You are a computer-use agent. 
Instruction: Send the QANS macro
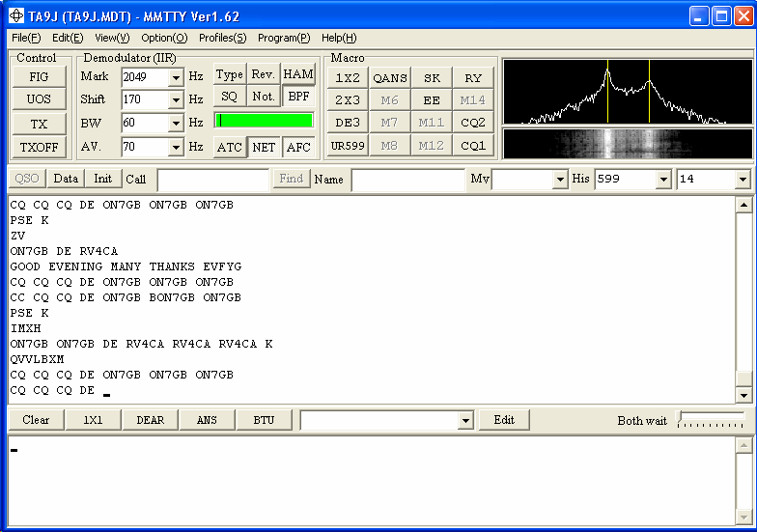pyautogui.click(x=390, y=77)
